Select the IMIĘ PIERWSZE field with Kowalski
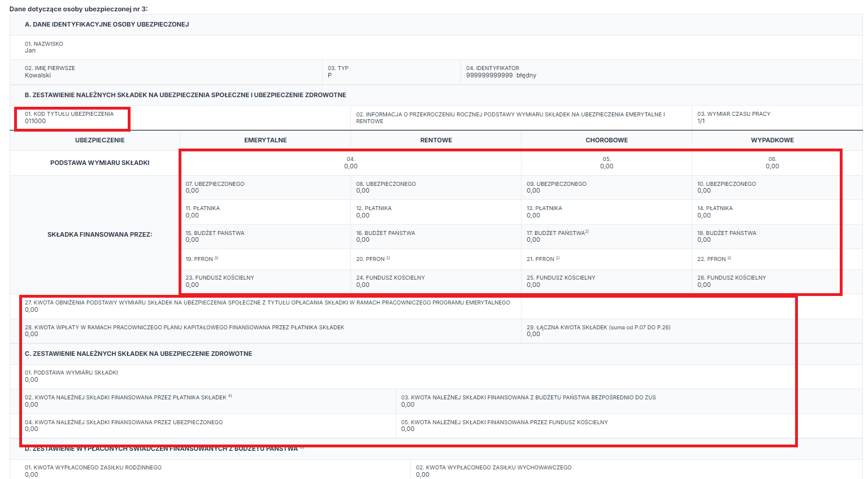The width and height of the screenshot is (868, 479). click(x=166, y=72)
